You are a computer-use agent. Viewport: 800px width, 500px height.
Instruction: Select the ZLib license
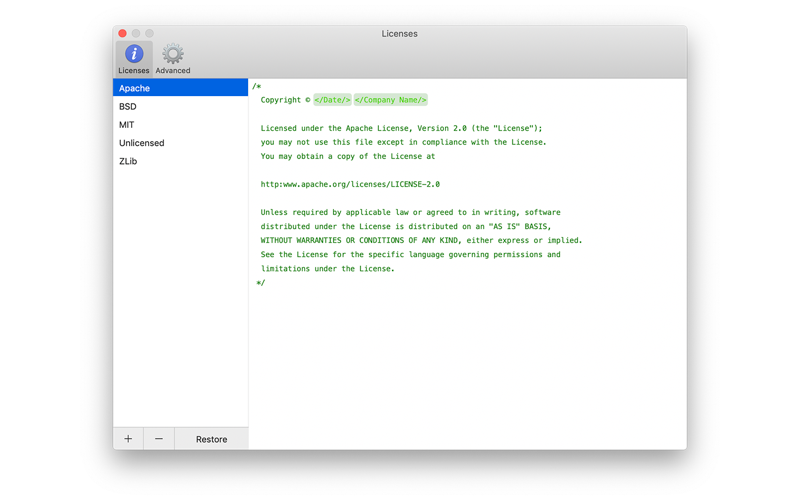point(181,161)
